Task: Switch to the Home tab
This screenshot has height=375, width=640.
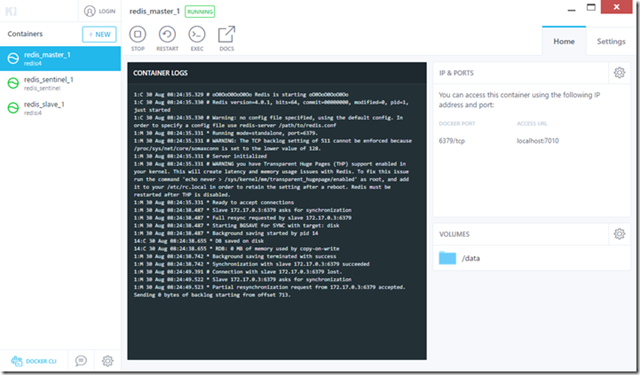Action: tap(564, 41)
